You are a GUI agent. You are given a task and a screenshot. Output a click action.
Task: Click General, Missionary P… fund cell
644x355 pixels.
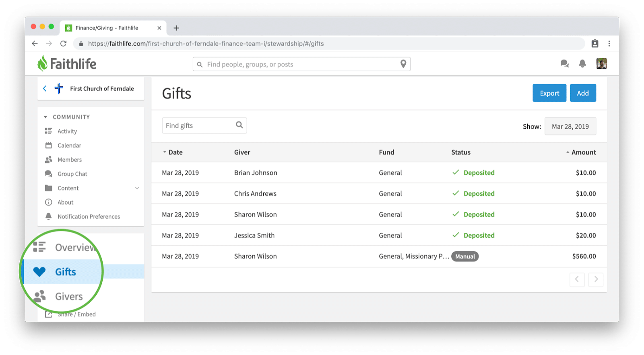pos(414,256)
